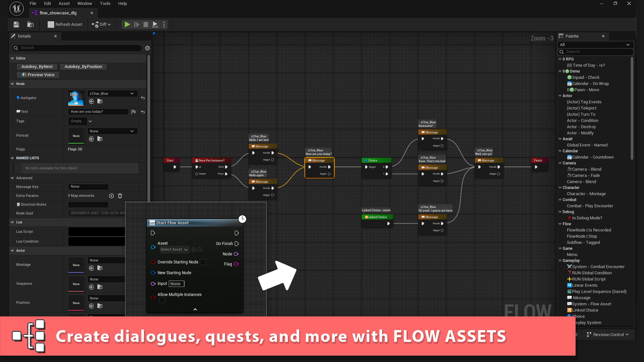This screenshot has height=362, width=644.
Task: Click the magnifier beside Select Asset dropdown
Action: (200, 250)
